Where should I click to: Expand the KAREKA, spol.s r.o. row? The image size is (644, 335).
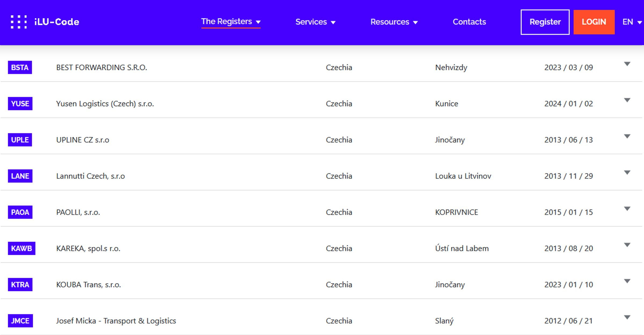(627, 245)
